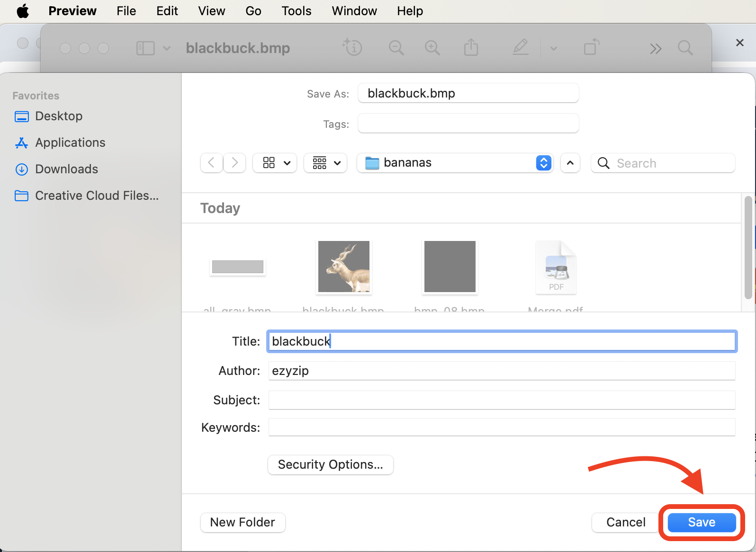Open the File menu
Screen dimensions: 756x552
click(x=126, y=11)
